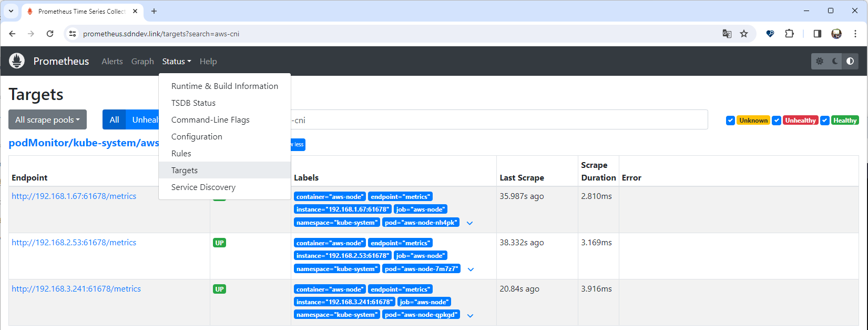Open Runtime & Build Information
Viewport: 868px width, 330px height.
pyautogui.click(x=224, y=86)
